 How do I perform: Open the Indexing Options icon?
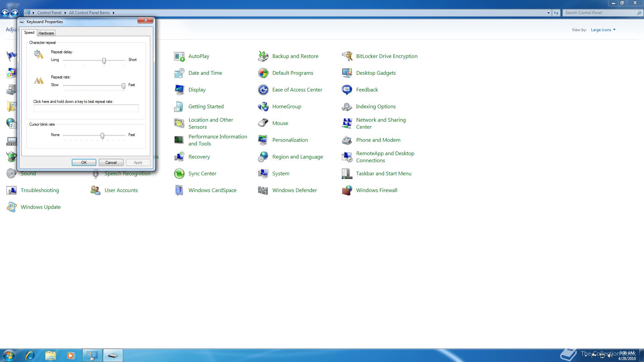(x=347, y=107)
